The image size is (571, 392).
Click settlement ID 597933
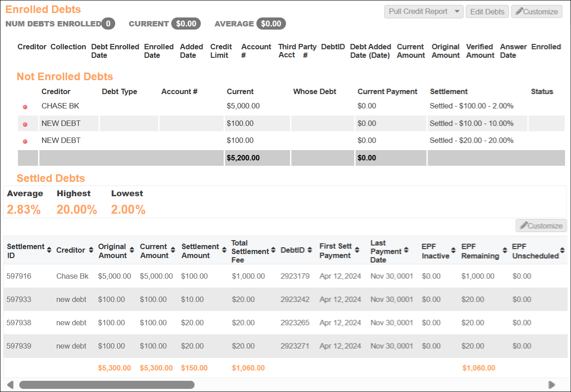[x=19, y=299]
